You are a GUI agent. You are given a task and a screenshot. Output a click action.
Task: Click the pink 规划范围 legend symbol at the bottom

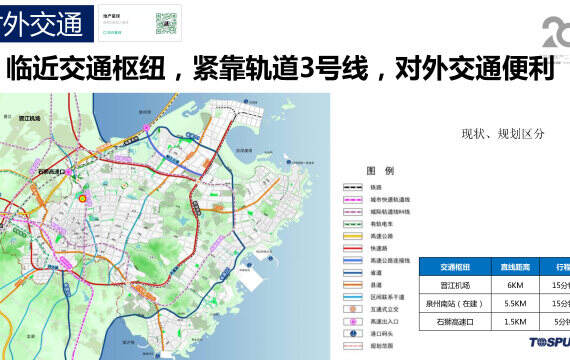pyautogui.click(x=353, y=346)
